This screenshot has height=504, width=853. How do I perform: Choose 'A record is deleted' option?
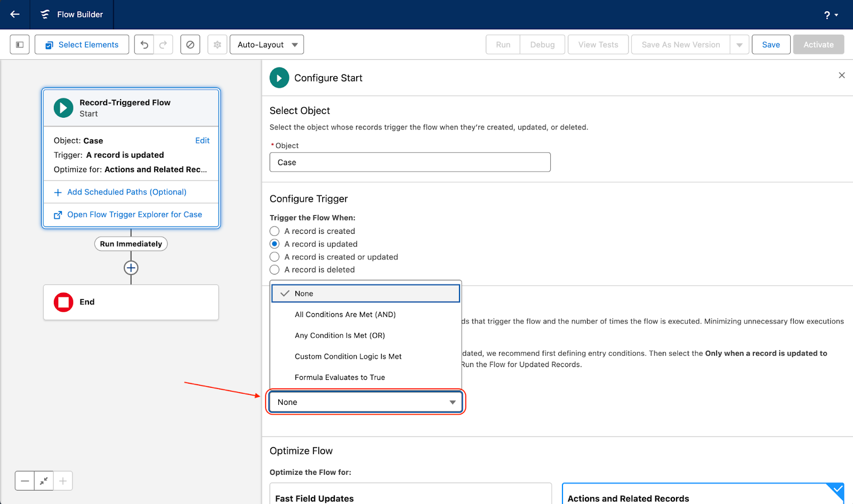[x=275, y=270]
